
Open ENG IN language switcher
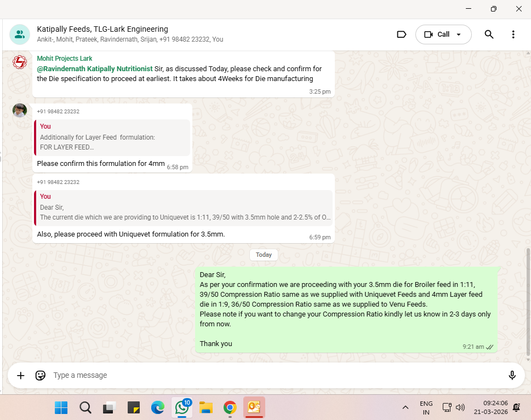(x=426, y=407)
